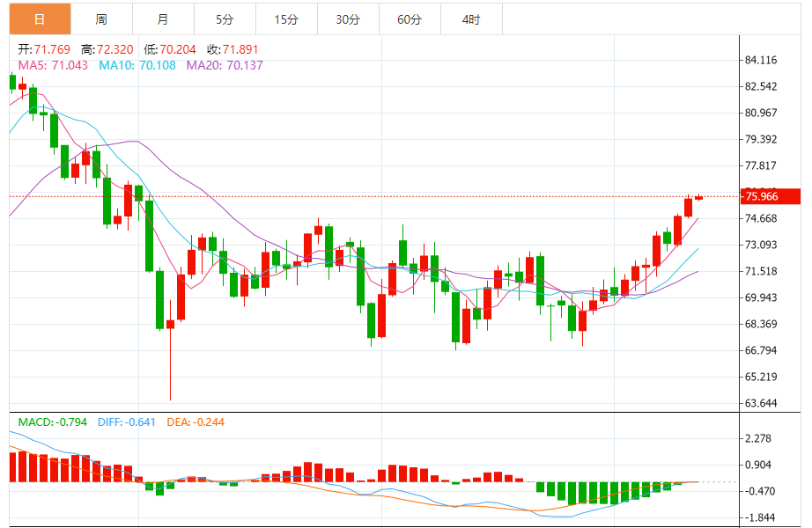The image size is (812, 528).
Task: Click the 71.518 price axis label
Action: point(761,271)
